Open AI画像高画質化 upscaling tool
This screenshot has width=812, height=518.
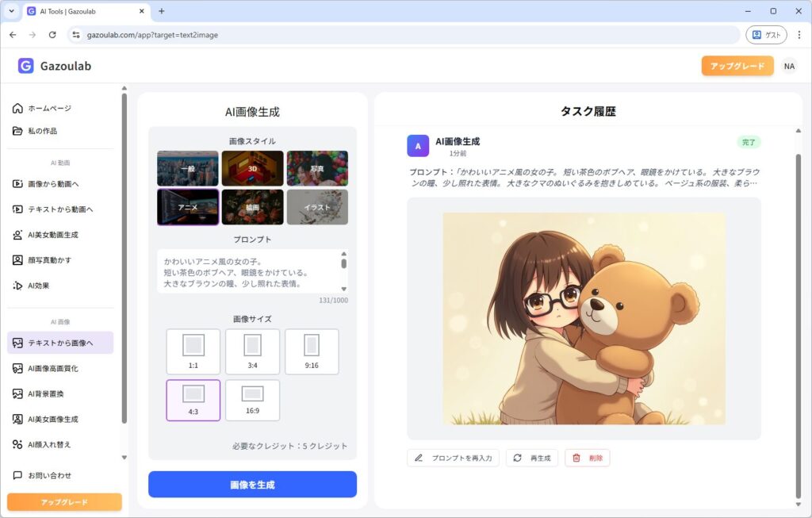pyautogui.click(x=52, y=368)
